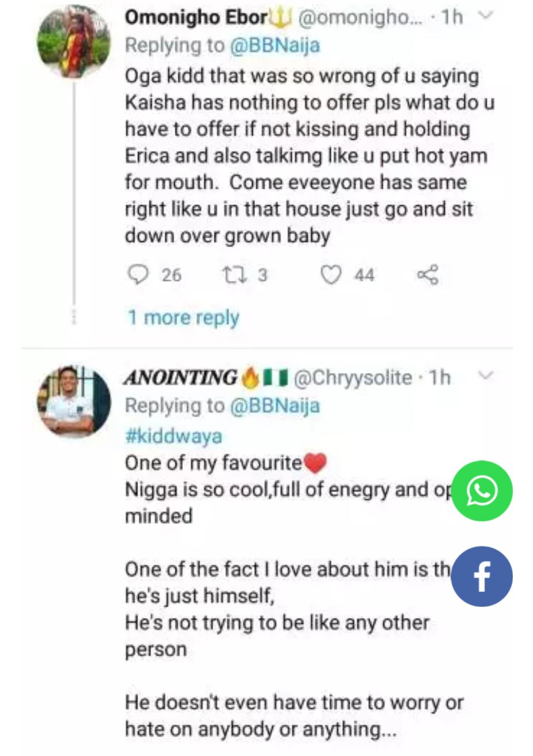Open ANOINTING display name profile
Viewport: 533px width, 756px height.
pos(180,378)
